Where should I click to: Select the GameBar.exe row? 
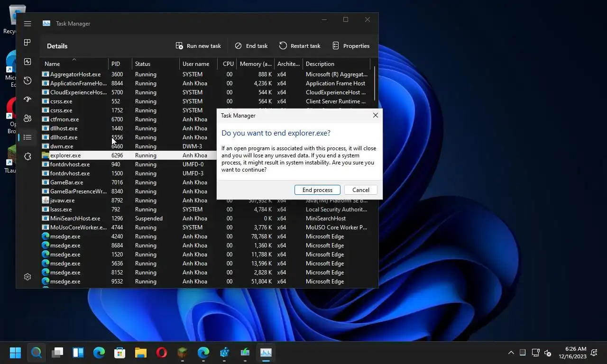[x=128, y=182]
